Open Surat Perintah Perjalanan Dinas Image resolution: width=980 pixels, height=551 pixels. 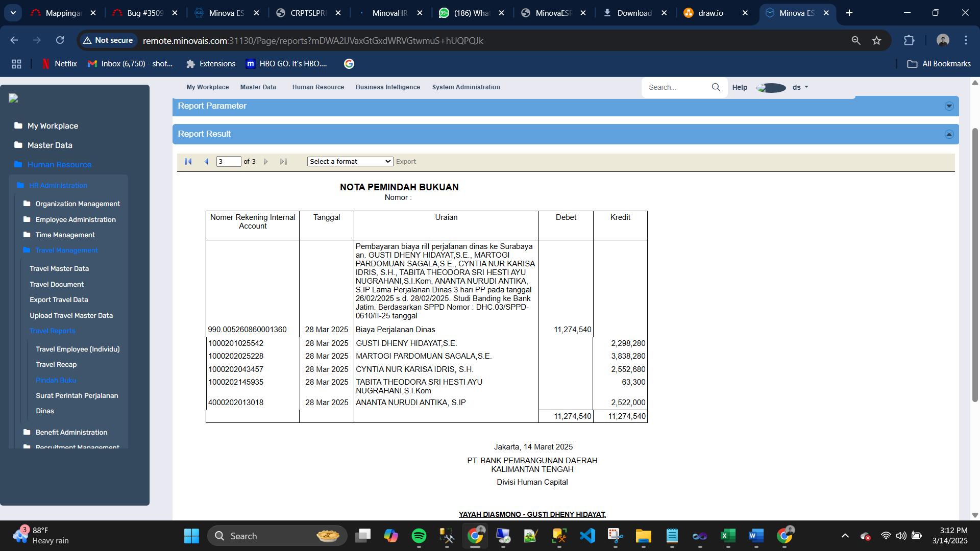(x=77, y=404)
